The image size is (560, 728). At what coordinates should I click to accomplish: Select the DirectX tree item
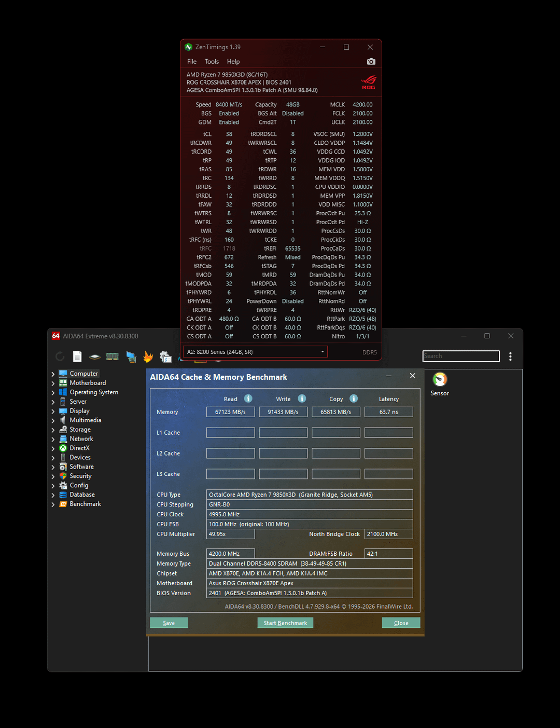click(x=79, y=448)
